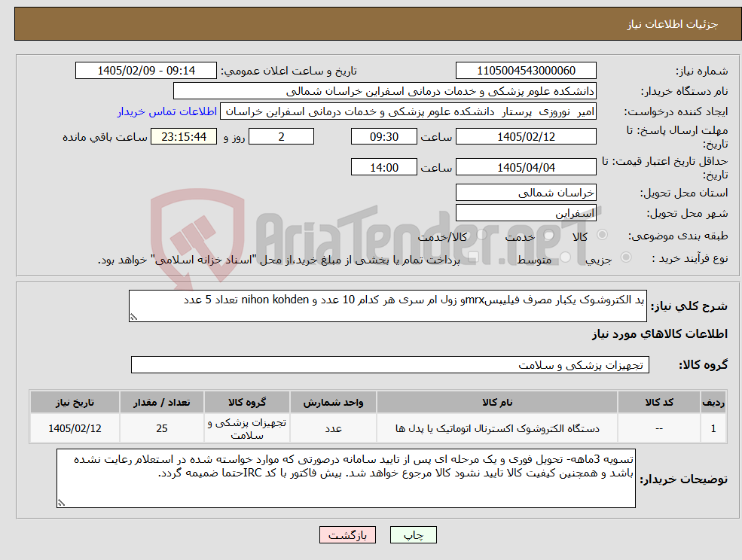Select the کالا radio button
Viewport: 742px width, 560px height.
[x=603, y=235]
